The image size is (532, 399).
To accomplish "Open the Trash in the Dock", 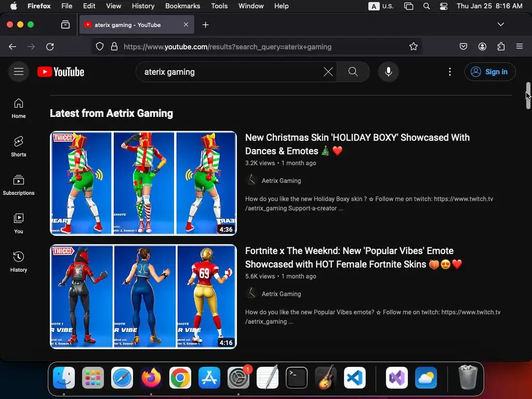I will [468, 377].
